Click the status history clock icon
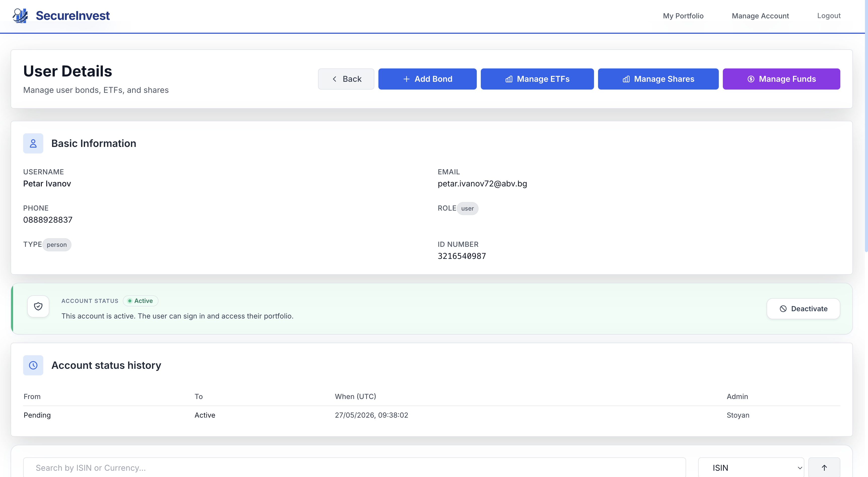 (33, 365)
